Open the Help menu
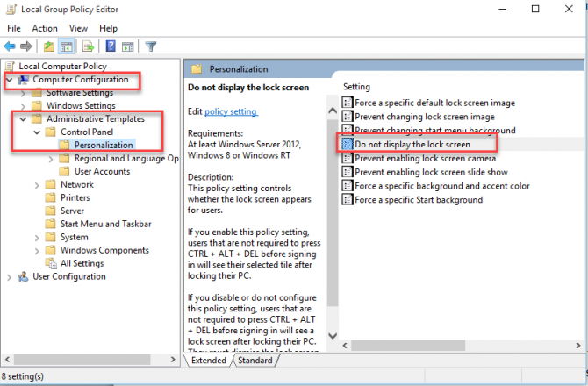 point(108,28)
